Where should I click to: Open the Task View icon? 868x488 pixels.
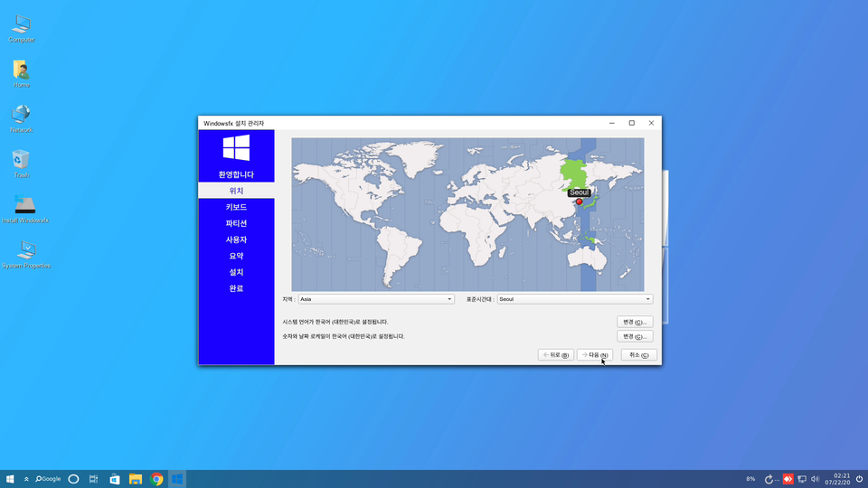click(93, 479)
